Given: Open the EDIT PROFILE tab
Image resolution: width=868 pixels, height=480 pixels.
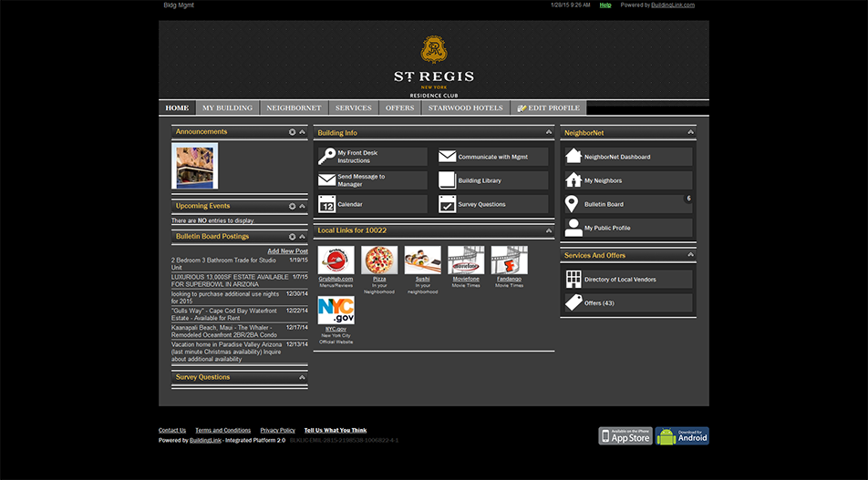Looking at the screenshot, I should pyautogui.click(x=549, y=107).
